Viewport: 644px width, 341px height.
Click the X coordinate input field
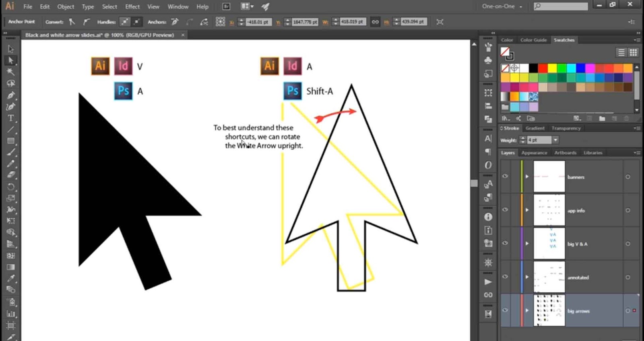pos(258,22)
